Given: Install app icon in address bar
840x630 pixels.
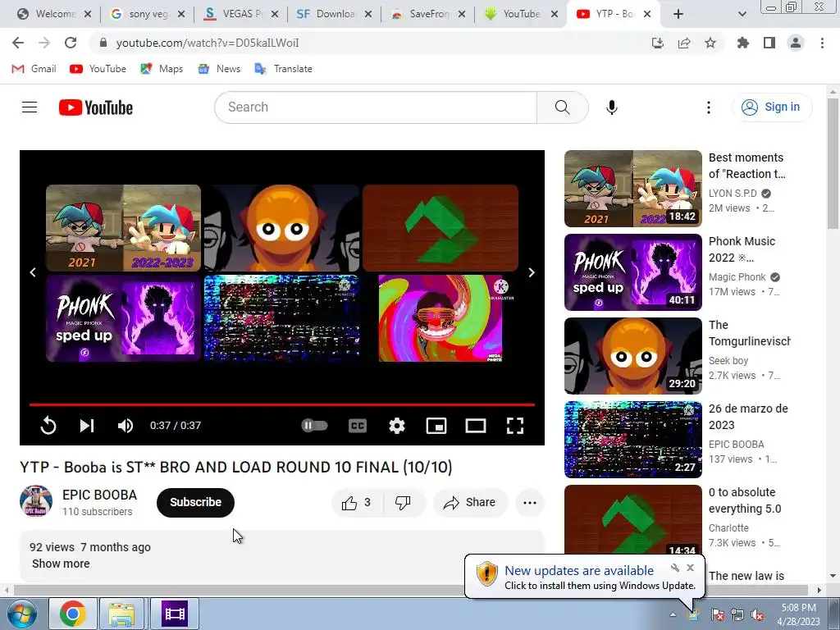Looking at the screenshot, I should point(657,43).
